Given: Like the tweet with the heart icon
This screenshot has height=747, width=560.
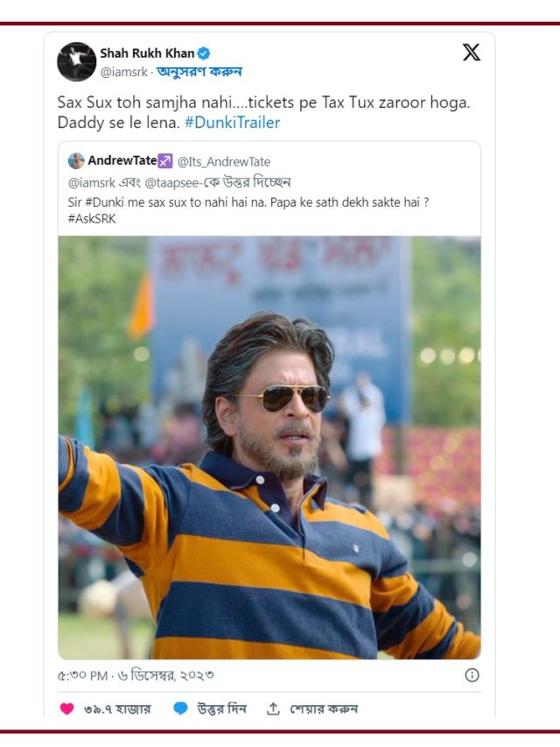Looking at the screenshot, I should click(x=67, y=708).
